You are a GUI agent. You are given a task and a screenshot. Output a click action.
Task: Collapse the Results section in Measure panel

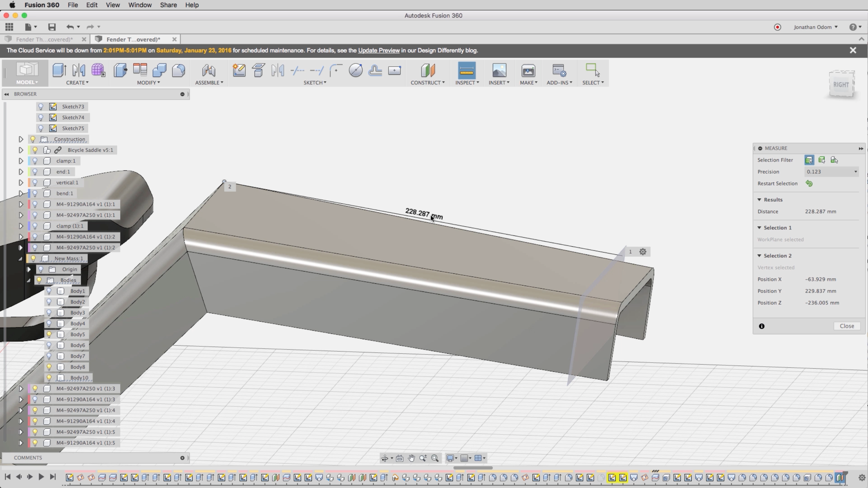[x=759, y=200]
